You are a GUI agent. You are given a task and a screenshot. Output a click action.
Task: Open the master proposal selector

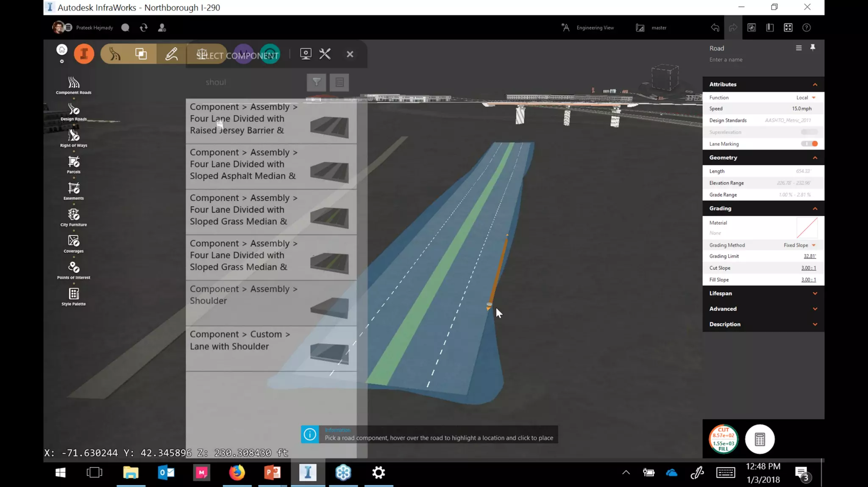pos(651,28)
